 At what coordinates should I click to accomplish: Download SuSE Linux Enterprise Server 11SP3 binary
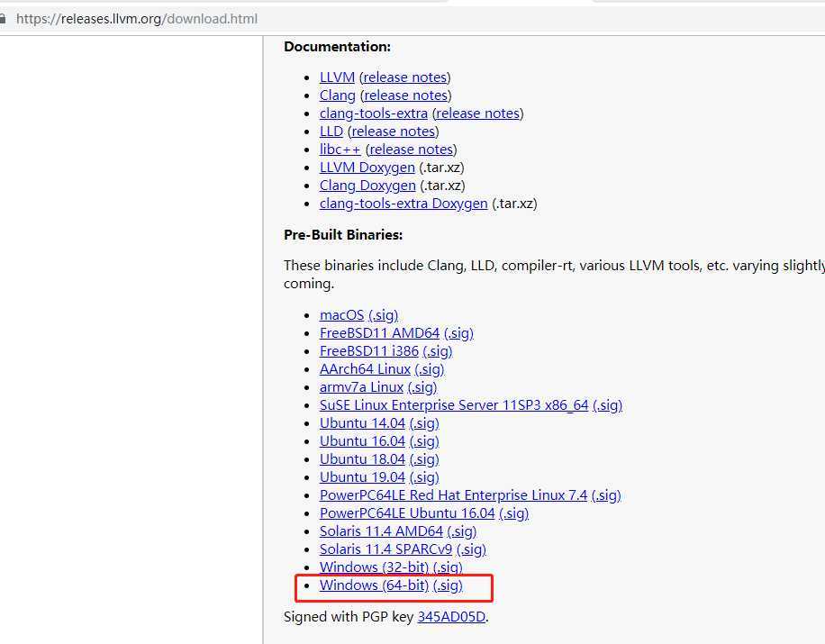click(x=454, y=405)
